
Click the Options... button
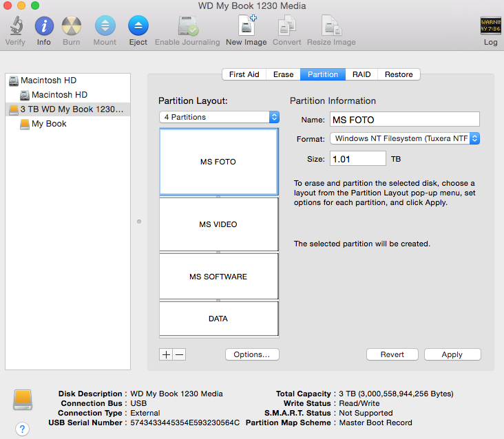[x=252, y=354]
